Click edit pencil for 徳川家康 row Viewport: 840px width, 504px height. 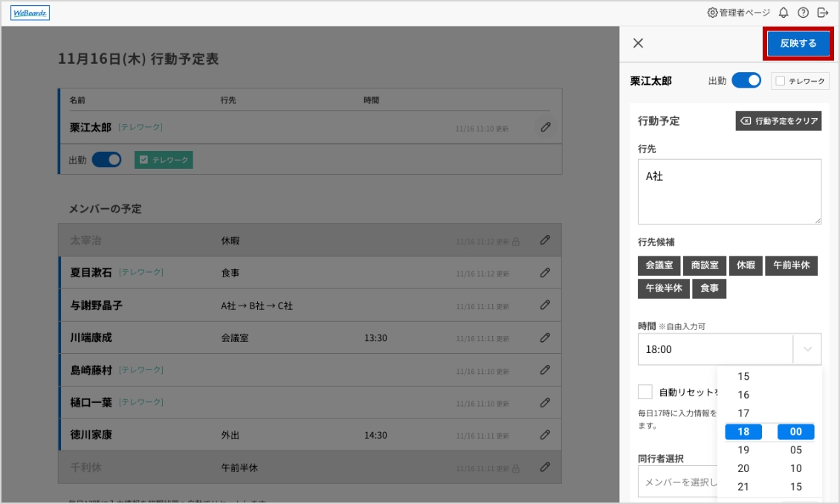545,434
